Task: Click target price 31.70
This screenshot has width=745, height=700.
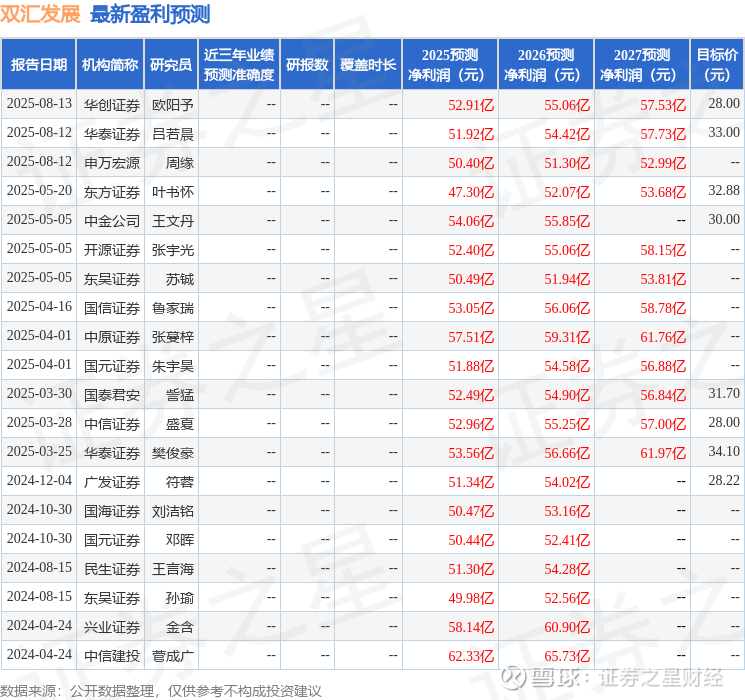Action: coord(724,393)
